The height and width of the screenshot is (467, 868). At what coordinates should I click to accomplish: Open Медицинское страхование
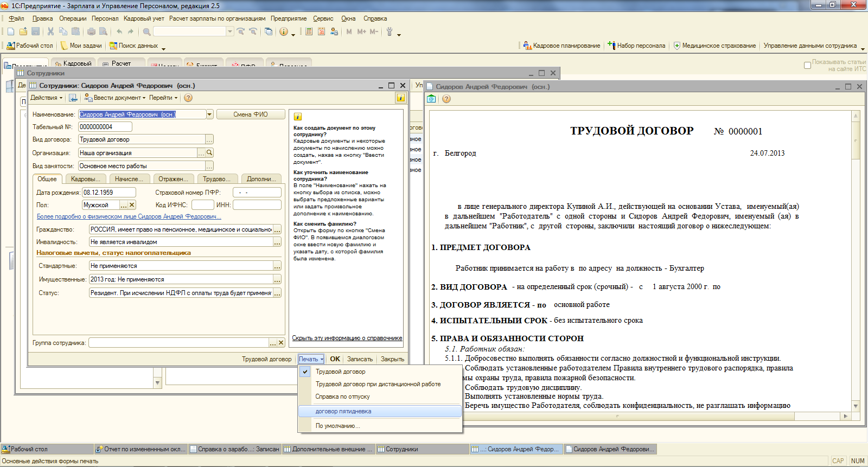tap(714, 46)
